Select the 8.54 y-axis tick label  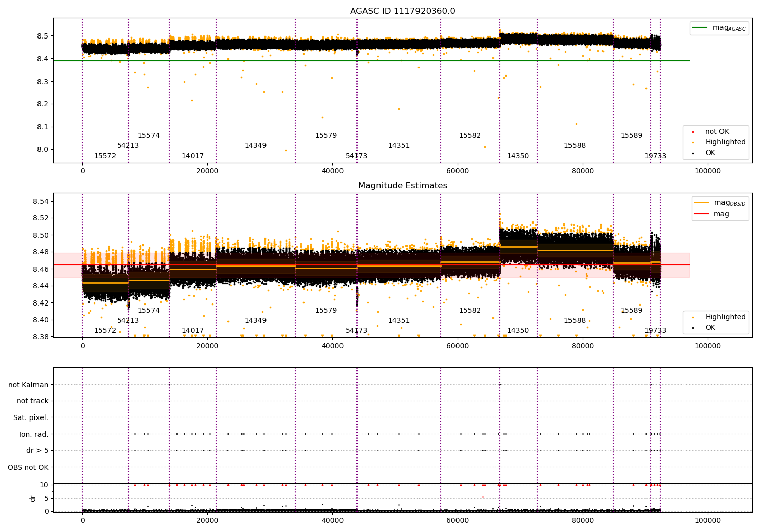41,202
